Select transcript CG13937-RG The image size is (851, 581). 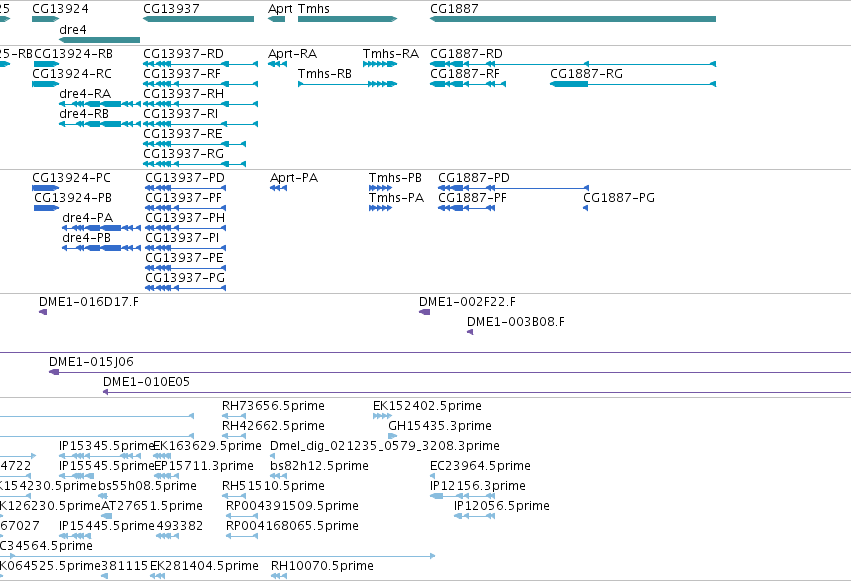click(x=183, y=154)
